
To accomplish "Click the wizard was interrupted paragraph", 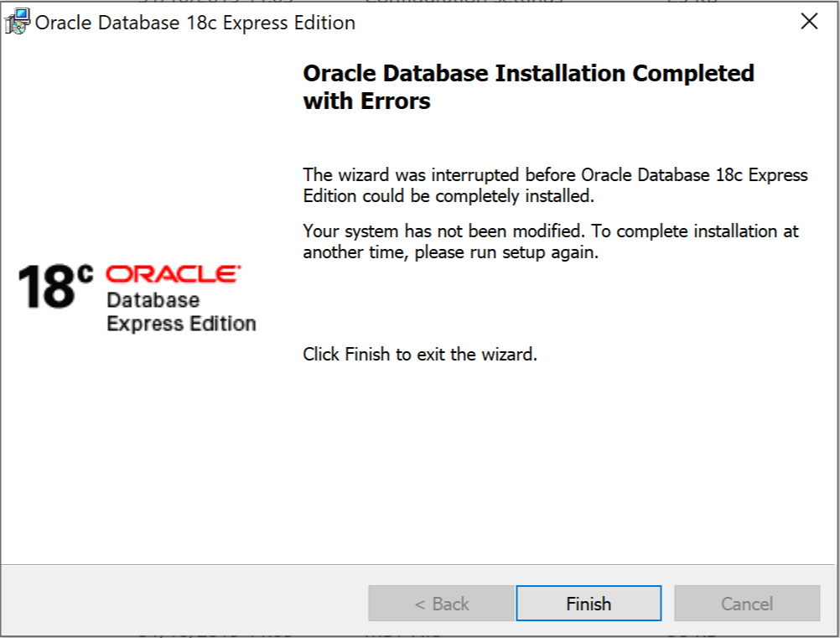I will click(x=555, y=185).
